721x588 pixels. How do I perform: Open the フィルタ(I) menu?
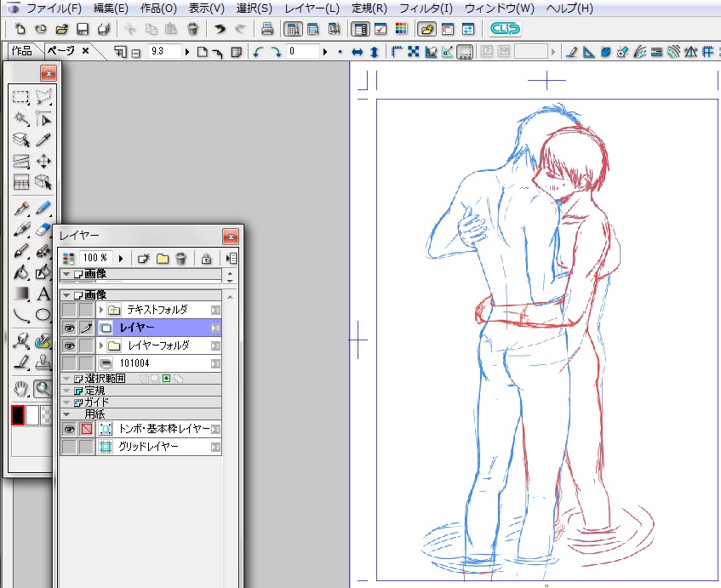tap(426, 9)
